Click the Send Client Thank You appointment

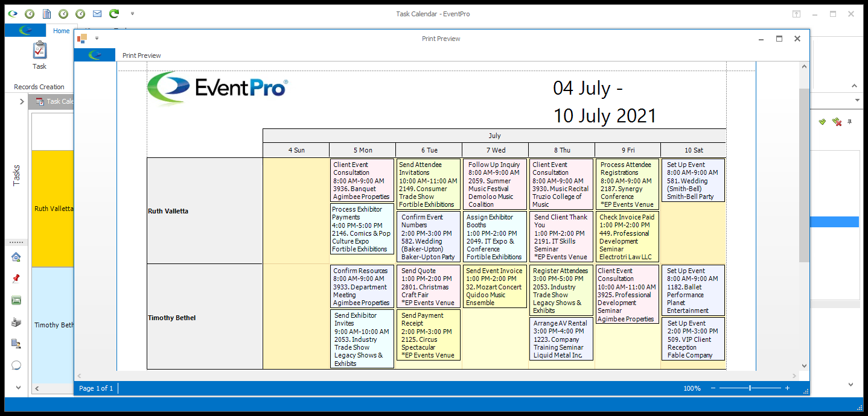click(x=561, y=236)
